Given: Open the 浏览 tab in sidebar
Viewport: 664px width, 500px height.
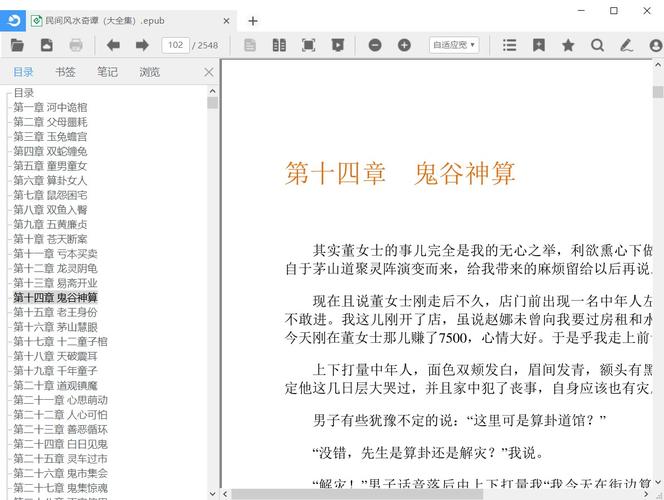Looking at the screenshot, I should 149,72.
